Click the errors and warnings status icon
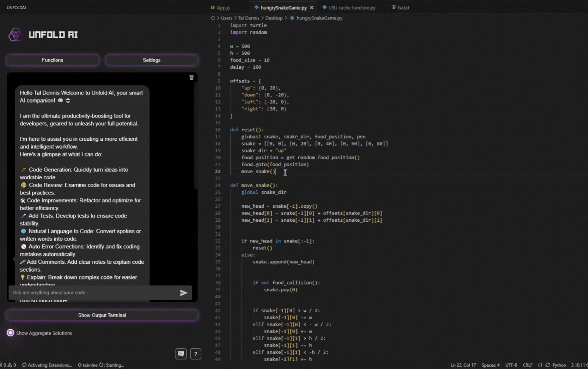This screenshot has width=588, height=369. 8,365
